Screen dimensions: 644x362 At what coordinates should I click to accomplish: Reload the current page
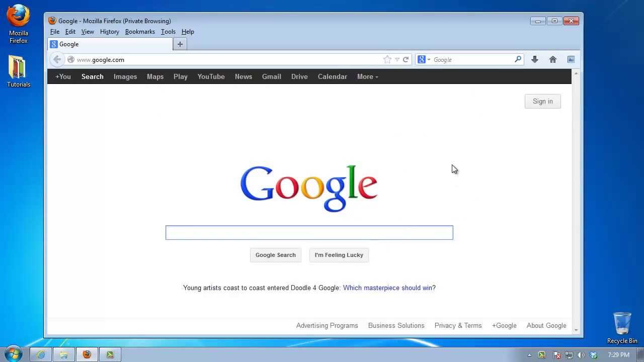406,59
